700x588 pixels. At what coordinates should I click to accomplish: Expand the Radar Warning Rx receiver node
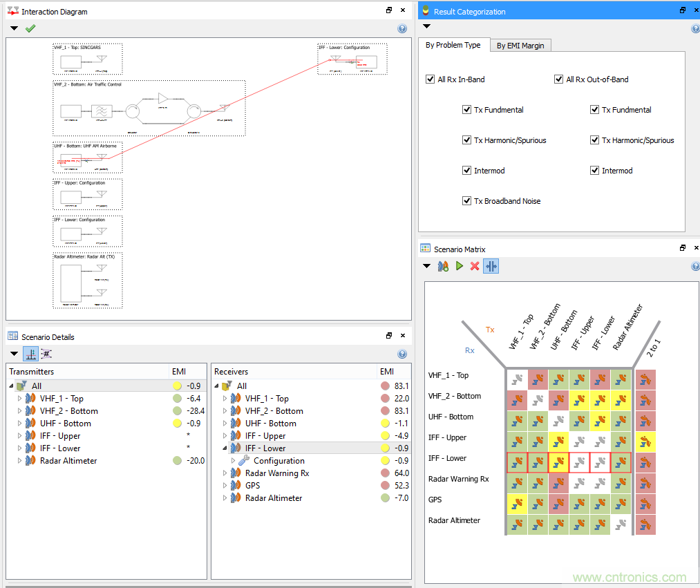click(225, 473)
